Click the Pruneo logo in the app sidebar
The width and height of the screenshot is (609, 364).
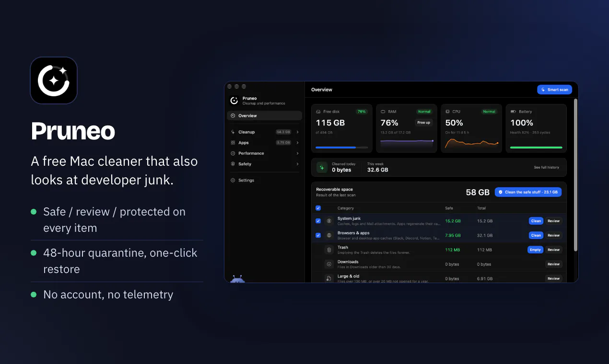coord(234,101)
